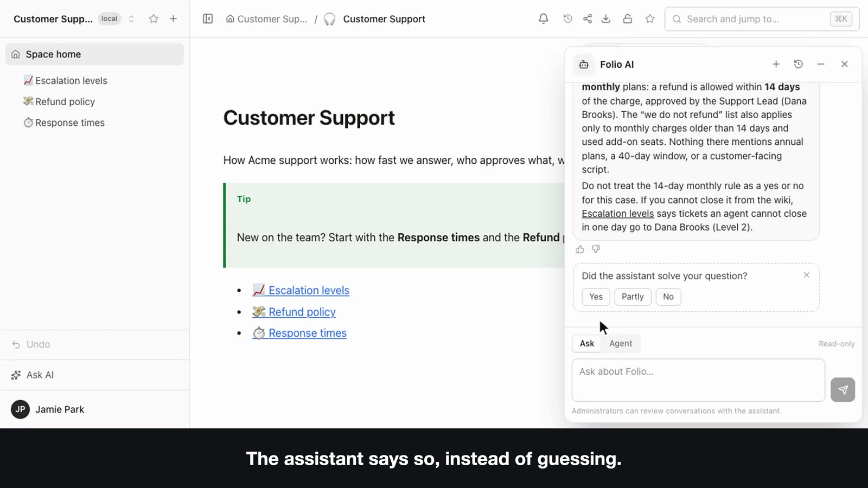The image size is (868, 488).
Task: Follow the Escalation levels page link
Action: click(x=301, y=290)
